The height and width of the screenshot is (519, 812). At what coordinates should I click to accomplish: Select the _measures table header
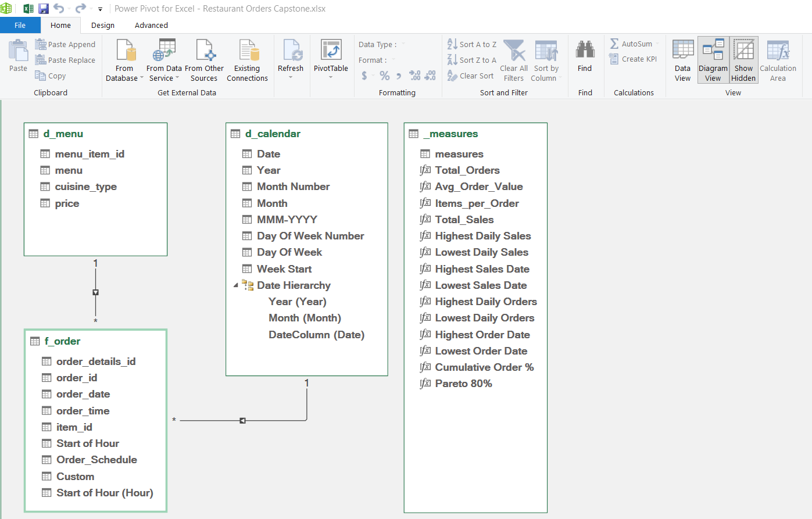click(x=475, y=134)
